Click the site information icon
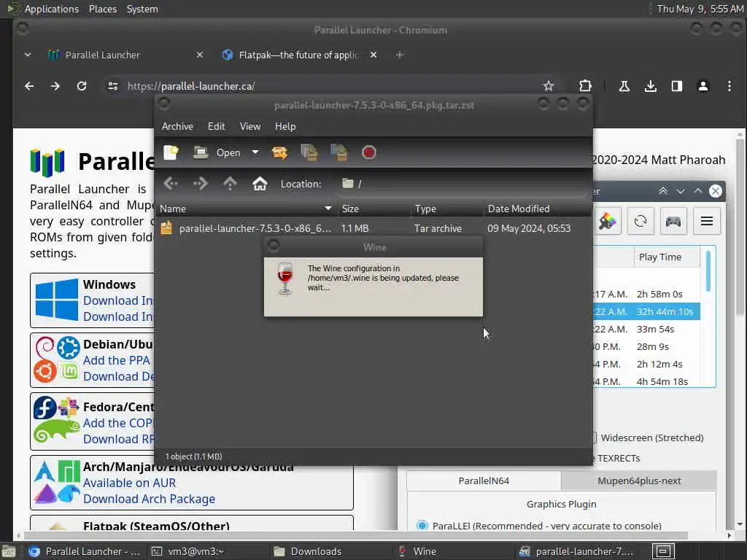 [x=113, y=86]
